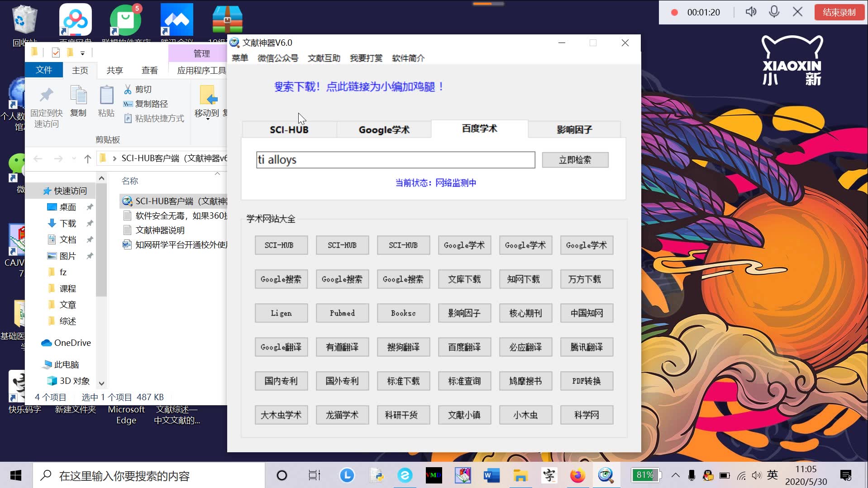Click the Copy icon in Explorer ribbon
The image size is (868, 488).
point(78,96)
